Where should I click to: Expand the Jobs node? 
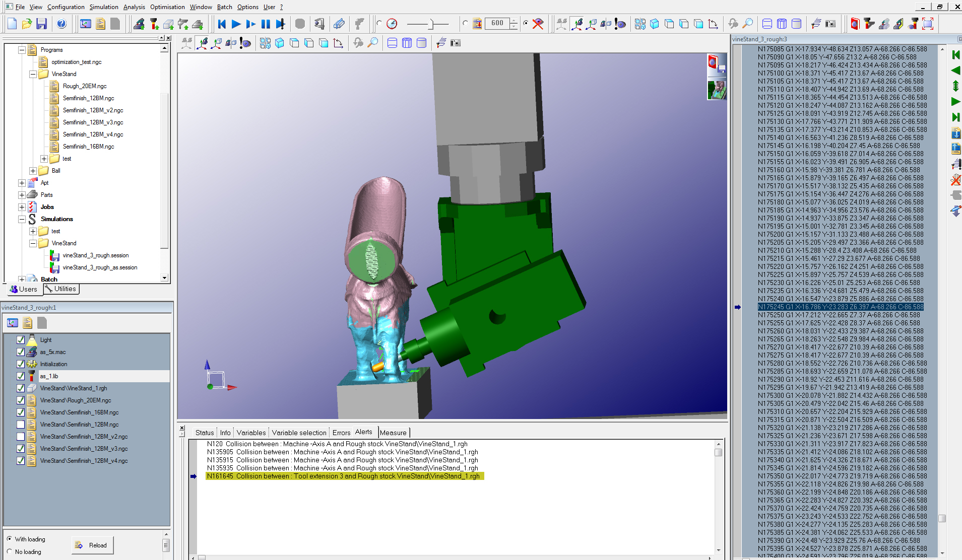22,207
